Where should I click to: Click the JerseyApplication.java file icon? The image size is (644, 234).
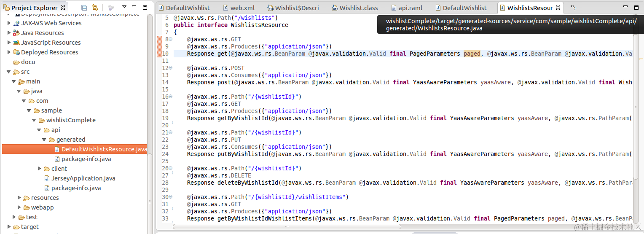pyautogui.click(x=47, y=178)
